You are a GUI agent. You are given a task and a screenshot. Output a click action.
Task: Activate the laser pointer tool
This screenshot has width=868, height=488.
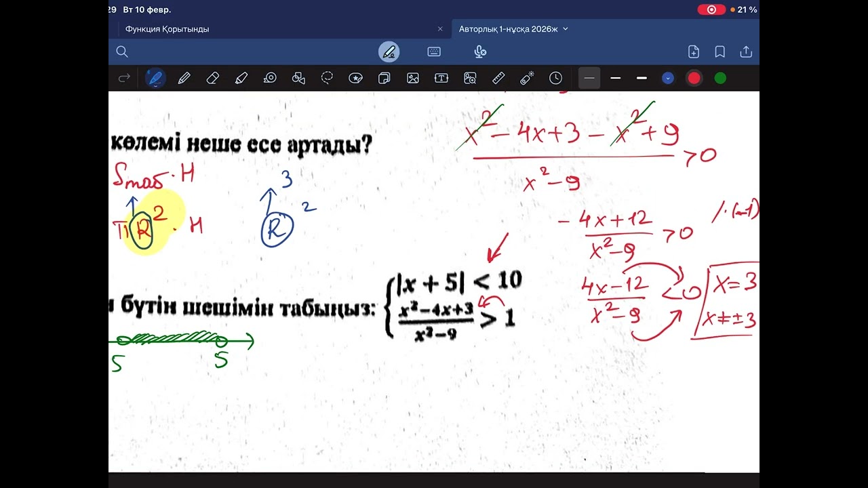click(x=527, y=78)
